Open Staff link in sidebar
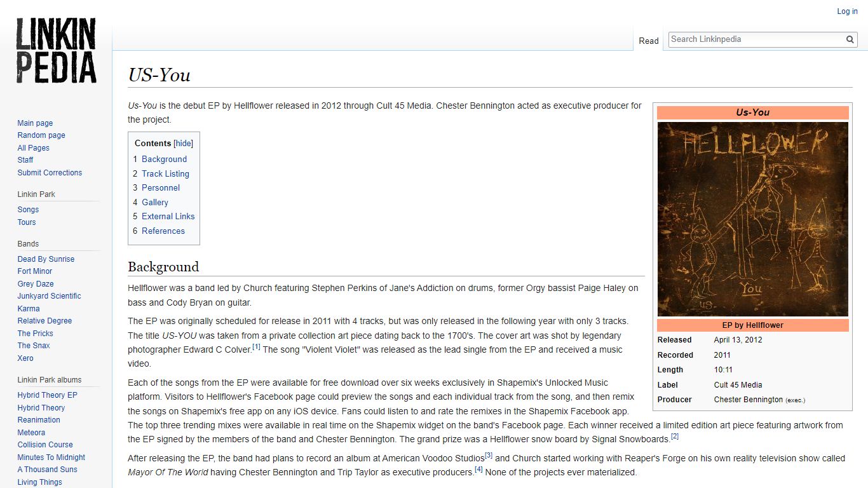 coord(25,160)
